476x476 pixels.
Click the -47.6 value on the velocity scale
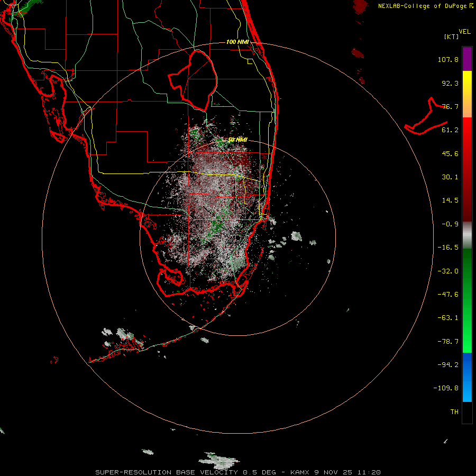point(448,295)
